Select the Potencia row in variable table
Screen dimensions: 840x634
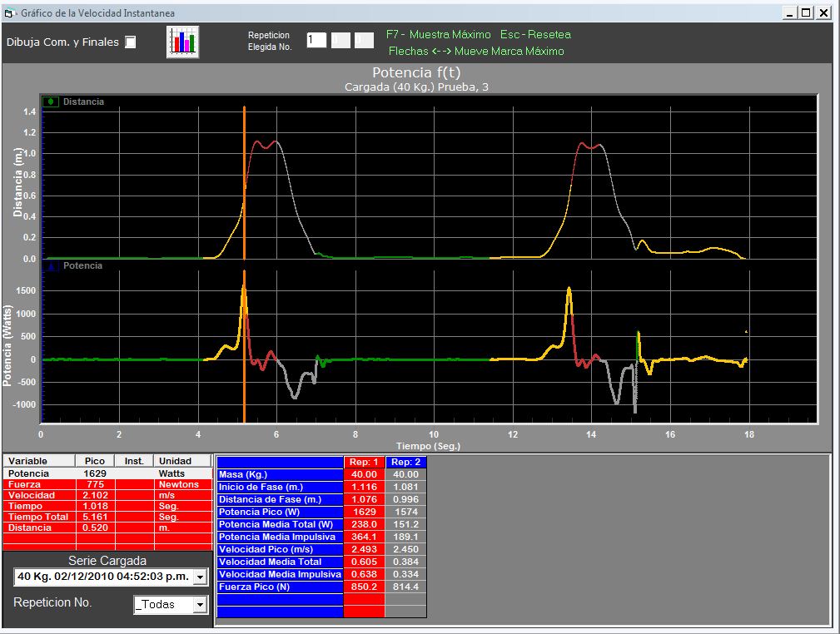107,473
